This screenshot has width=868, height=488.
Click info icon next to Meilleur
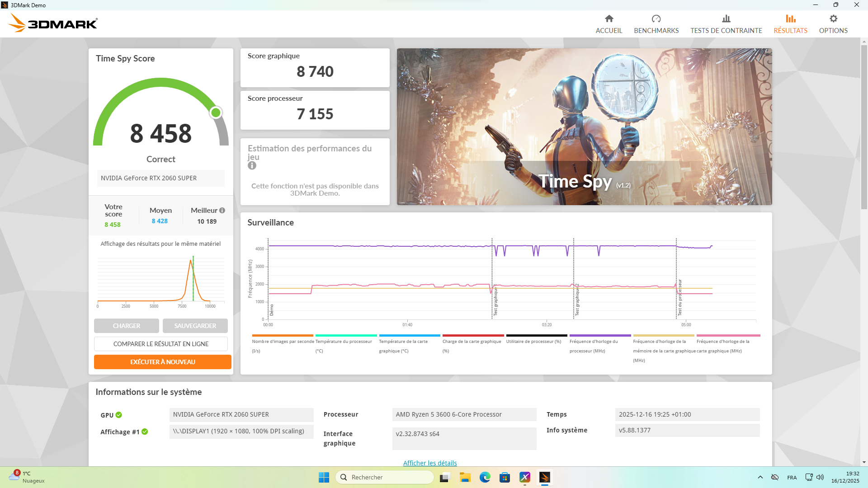point(222,211)
